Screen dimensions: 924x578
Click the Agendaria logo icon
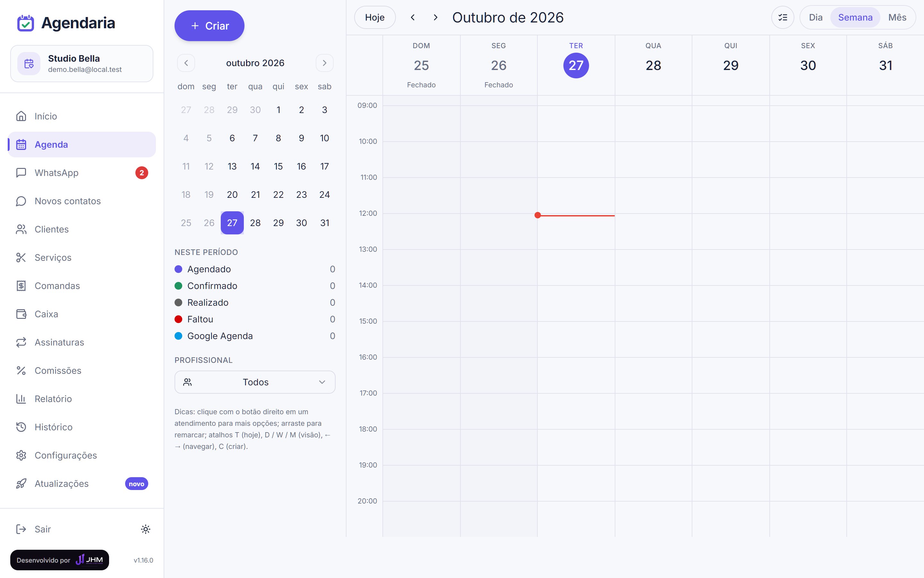[x=26, y=23]
